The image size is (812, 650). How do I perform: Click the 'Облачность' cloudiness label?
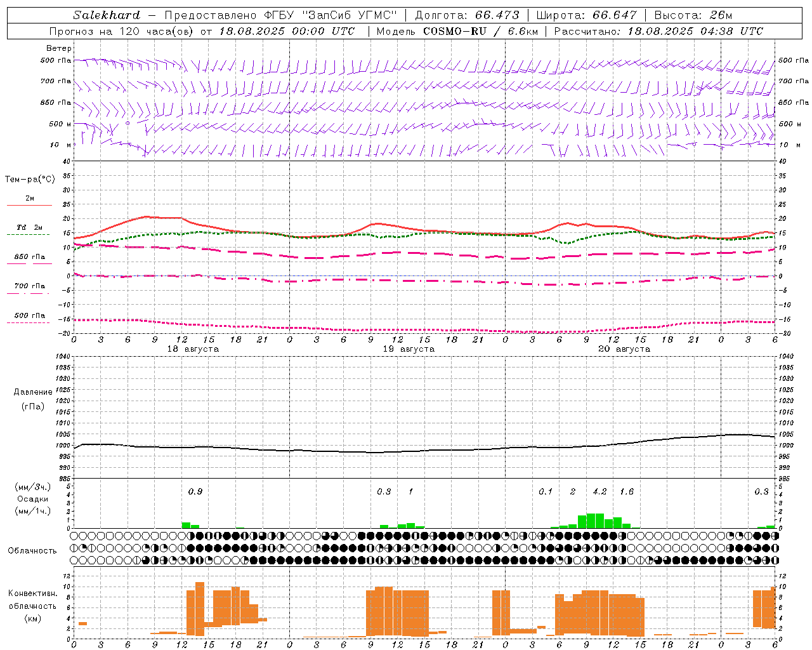click(x=32, y=551)
